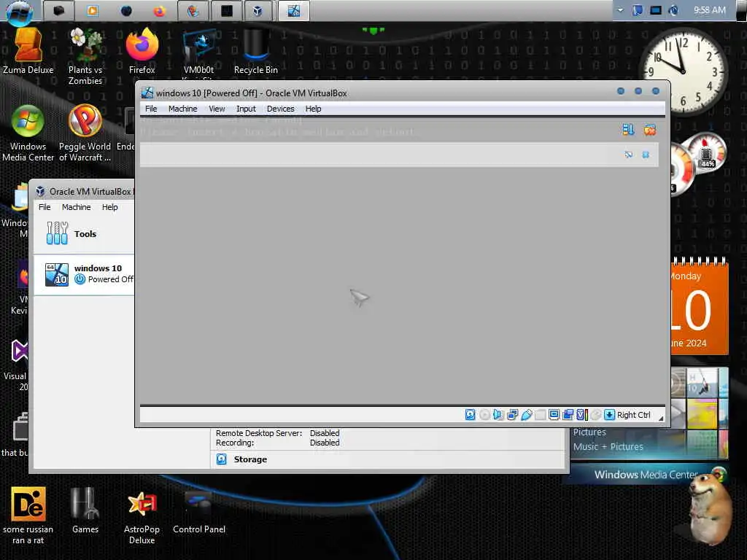Open the Peggle World of Warcraft desktop icon

85,133
